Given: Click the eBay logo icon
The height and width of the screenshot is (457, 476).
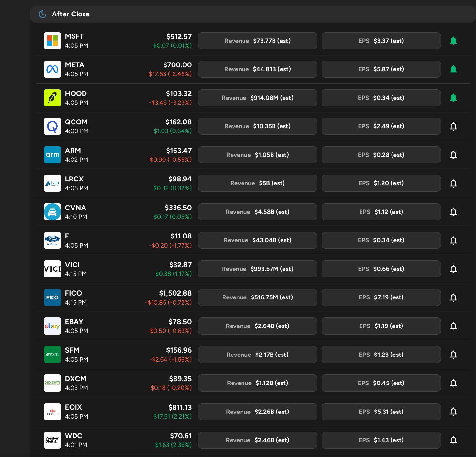Looking at the screenshot, I should coord(52,326).
